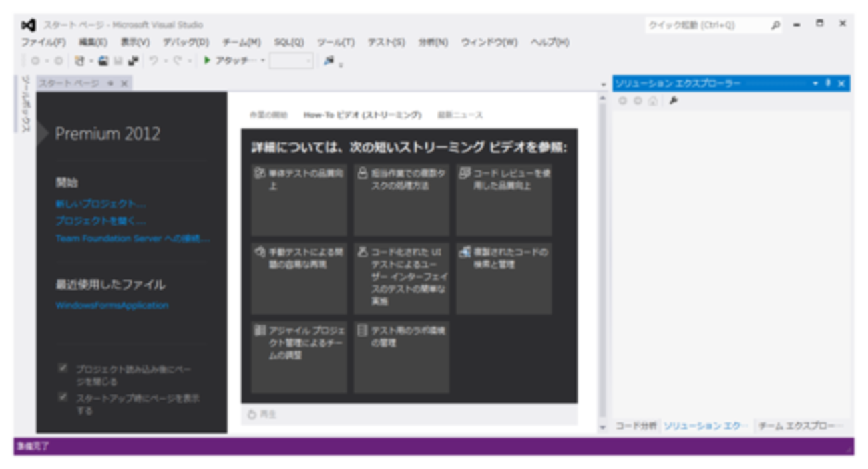Screen dimensions: 868x469
Task: Open the デバッグ(D) menu
Action: [186, 42]
